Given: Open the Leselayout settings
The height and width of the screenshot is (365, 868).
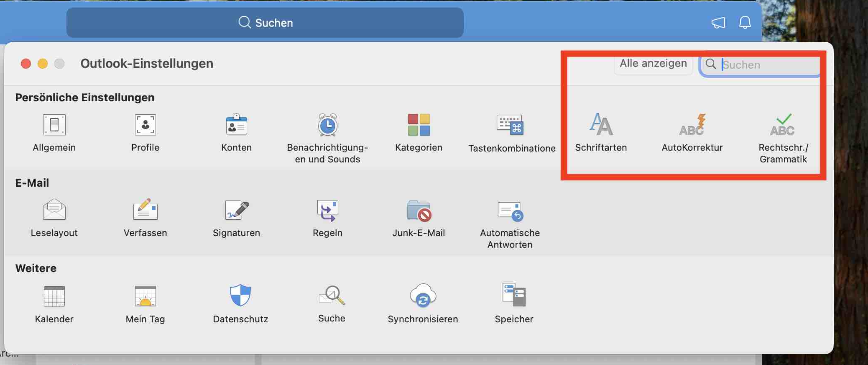Looking at the screenshot, I should (54, 218).
